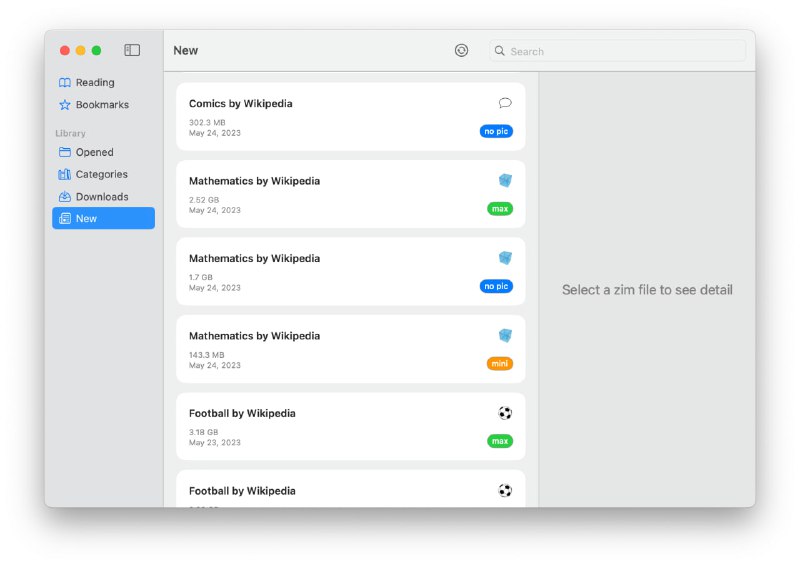Click the Downloads tray icon
The height and width of the screenshot is (566, 800).
65,197
